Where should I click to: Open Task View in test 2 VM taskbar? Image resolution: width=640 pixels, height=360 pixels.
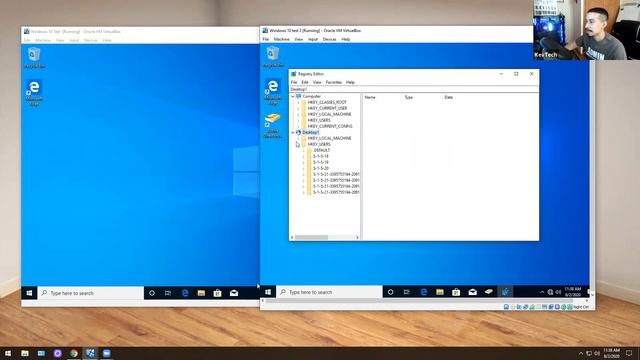407,292
